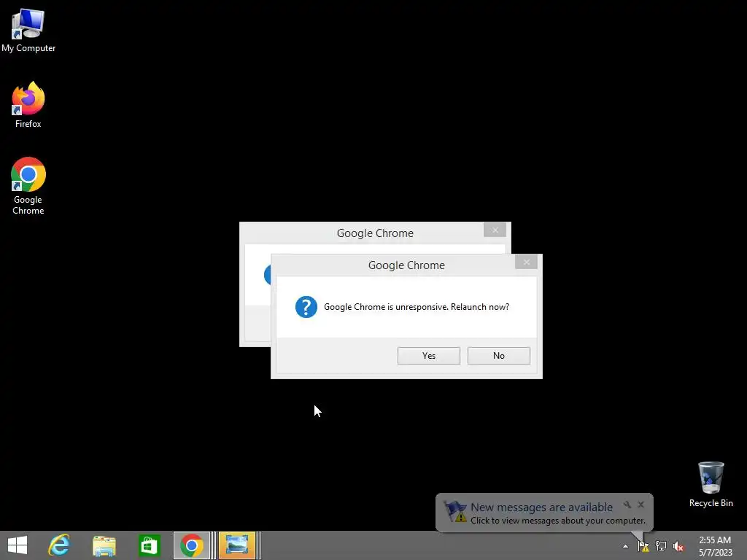Open the photo viewer taskbar item

(x=237, y=545)
